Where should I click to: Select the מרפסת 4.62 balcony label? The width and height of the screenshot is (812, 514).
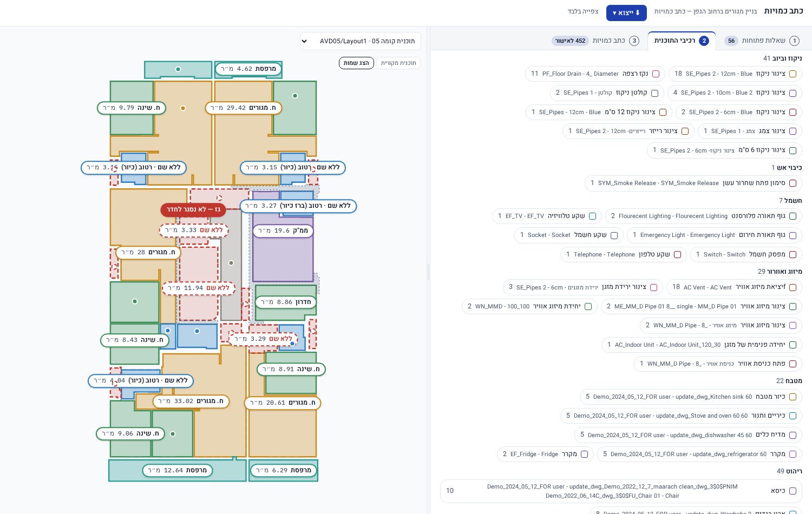click(248, 69)
